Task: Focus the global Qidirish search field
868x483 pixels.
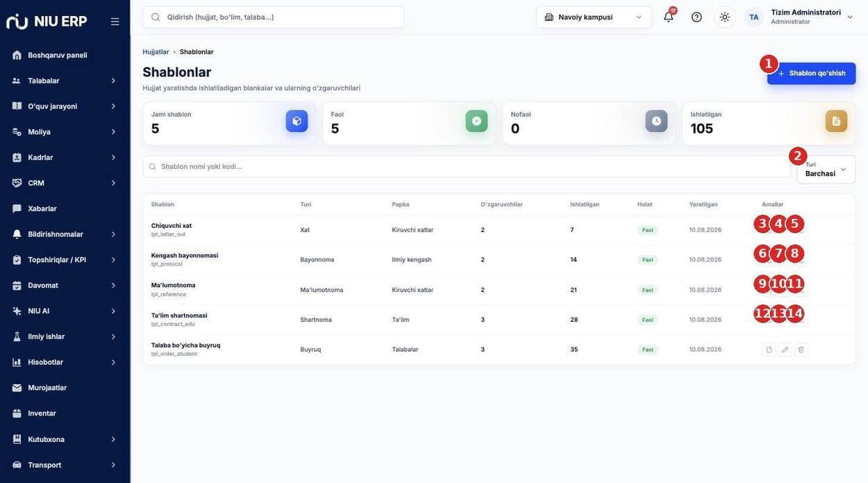Action: 273,17
